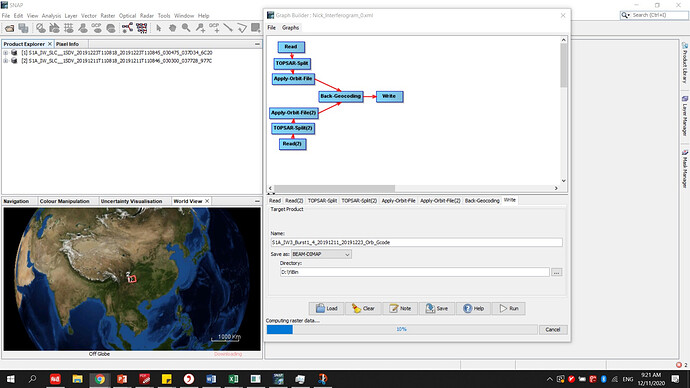Screen dimensions: 690x388
Task: Open the File menu in Graph Builder
Action: 272,27
